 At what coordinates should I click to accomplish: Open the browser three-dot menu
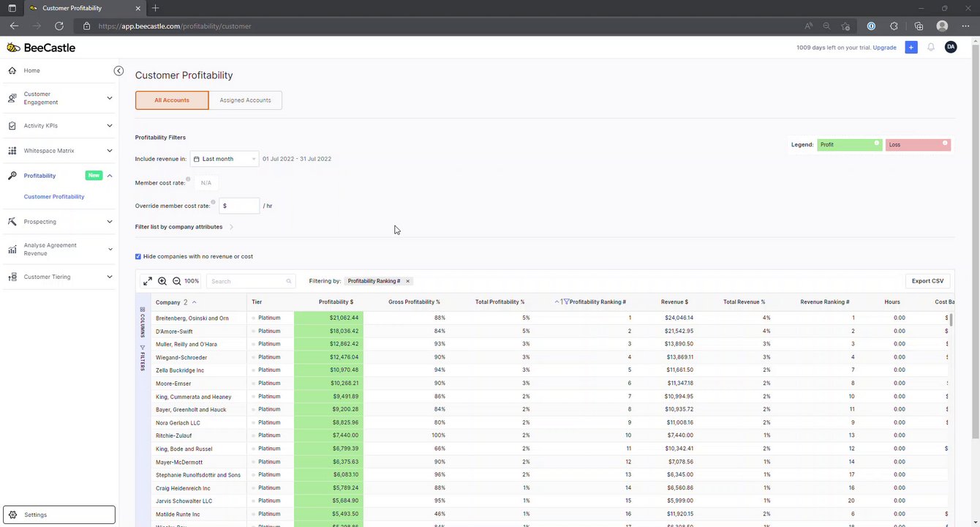pyautogui.click(x=965, y=26)
